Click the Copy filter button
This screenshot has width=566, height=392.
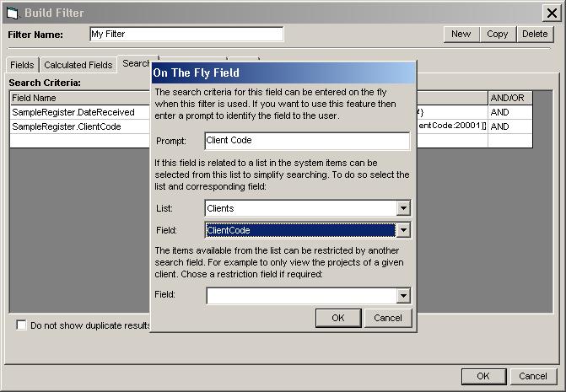(497, 34)
